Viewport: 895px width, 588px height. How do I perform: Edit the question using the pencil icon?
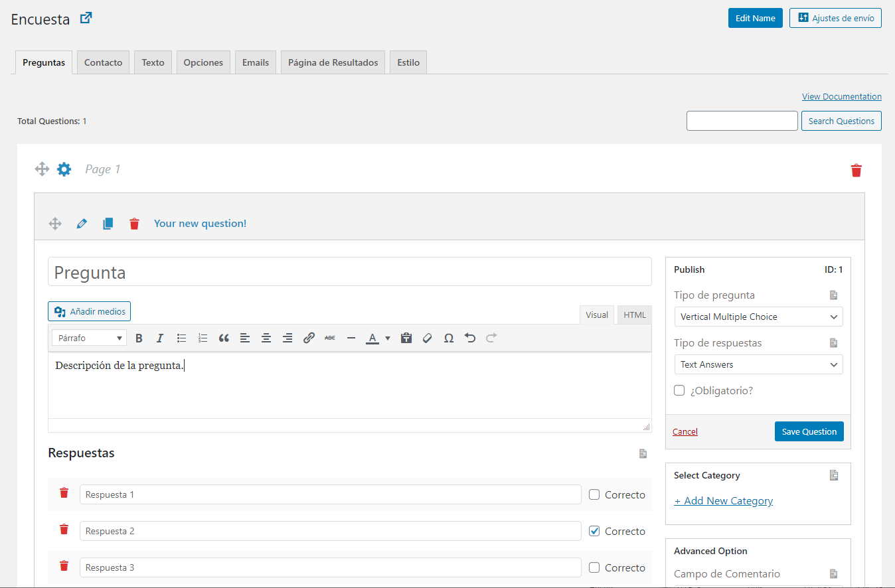81,223
